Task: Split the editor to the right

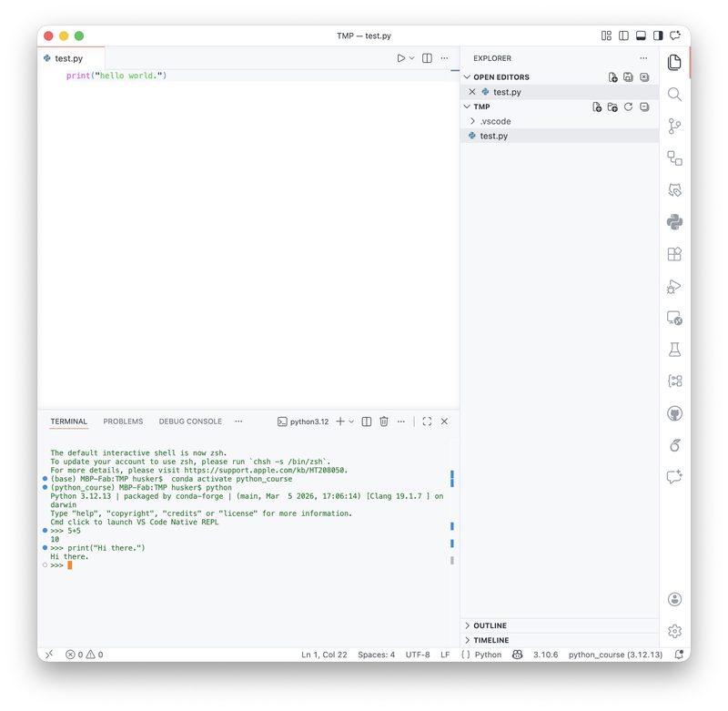Action: tap(427, 58)
